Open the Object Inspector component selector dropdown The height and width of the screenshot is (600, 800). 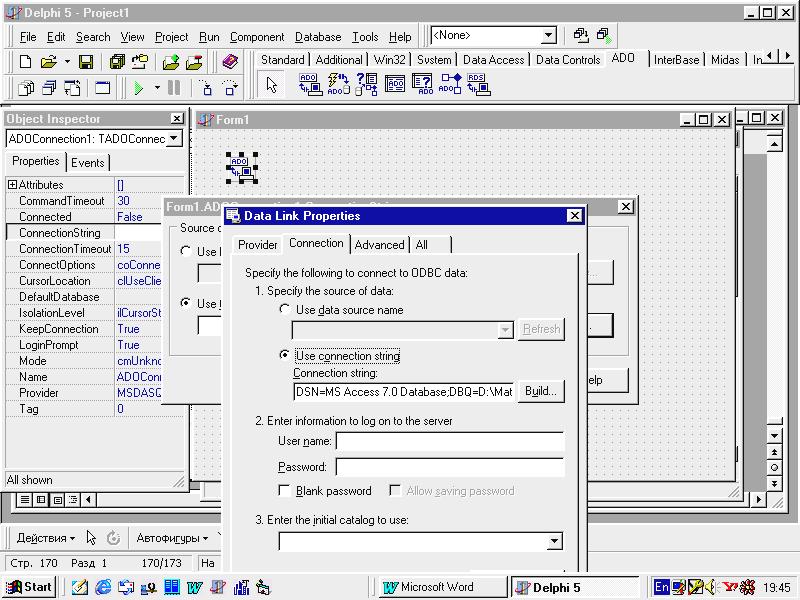(x=174, y=138)
